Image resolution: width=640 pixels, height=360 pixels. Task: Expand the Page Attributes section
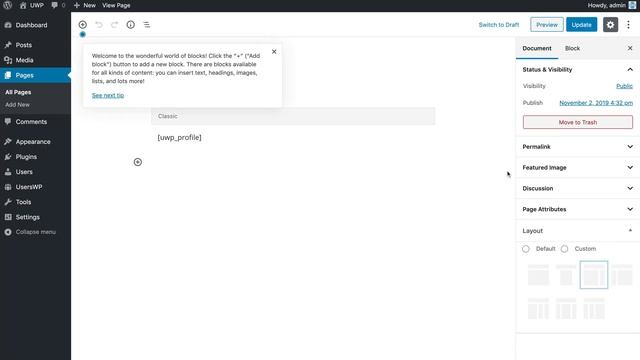coord(578,209)
